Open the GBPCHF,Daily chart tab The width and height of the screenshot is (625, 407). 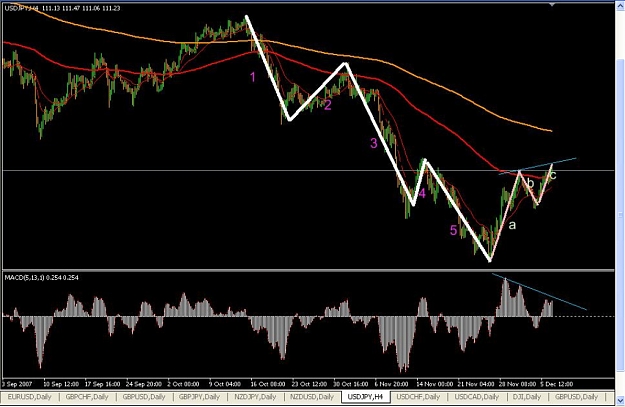click(x=87, y=397)
